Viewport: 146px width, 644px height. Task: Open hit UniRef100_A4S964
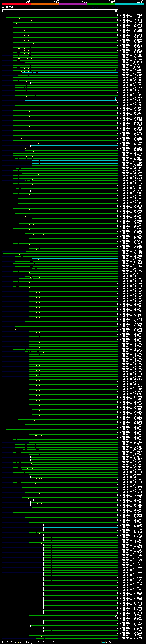point(131,22)
